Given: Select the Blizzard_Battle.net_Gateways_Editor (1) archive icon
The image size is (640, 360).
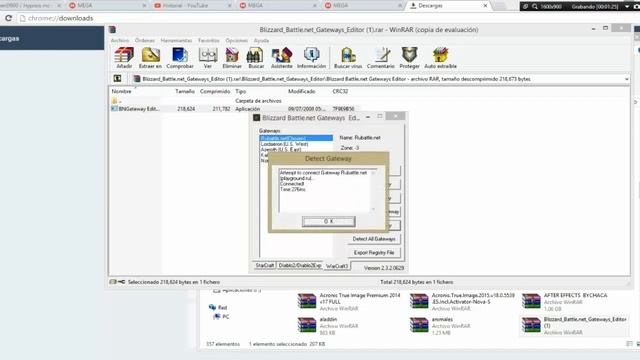Looking at the screenshot, I should (x=531, y=325).
